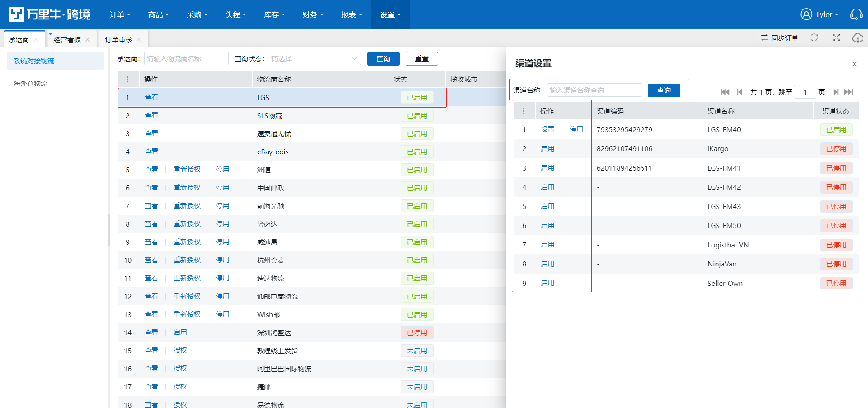Switch to the 承运商 tab
Viewport: 868px width, 408px height.
(x=19, y=40)
